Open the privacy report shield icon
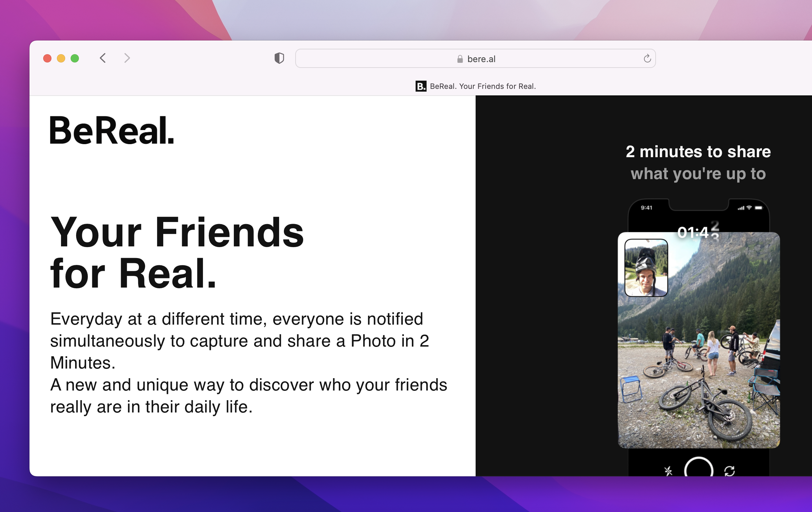Image resolution: width=812 pixels, height=512 pixels. pyautogui.click(x=279, y=58)
